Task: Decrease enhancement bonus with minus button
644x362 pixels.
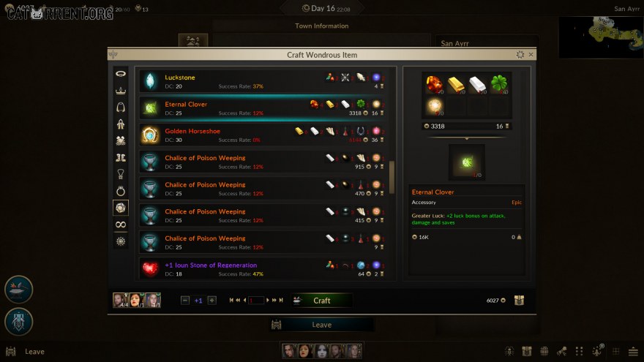Action: [185, 301]
